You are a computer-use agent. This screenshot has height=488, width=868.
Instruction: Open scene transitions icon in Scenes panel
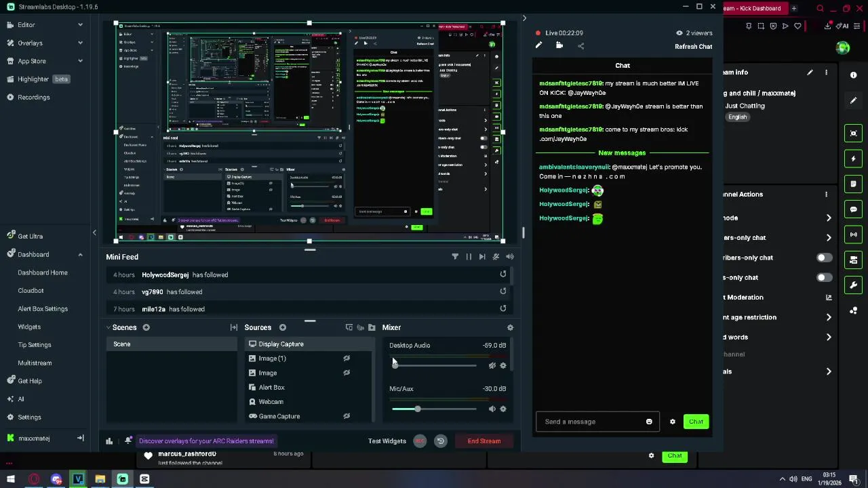[x=234, y=327]
